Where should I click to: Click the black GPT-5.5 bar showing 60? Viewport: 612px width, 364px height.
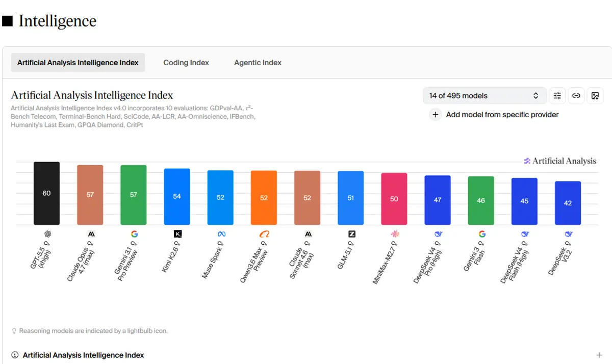click(x=47, y=194)
